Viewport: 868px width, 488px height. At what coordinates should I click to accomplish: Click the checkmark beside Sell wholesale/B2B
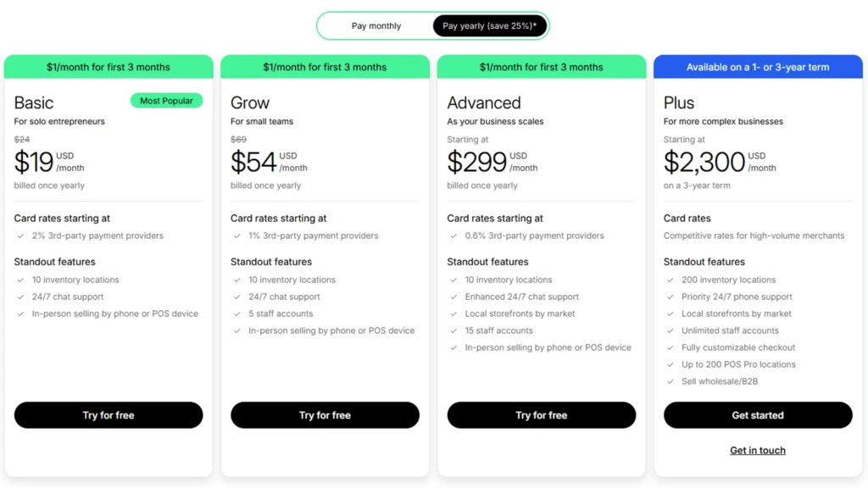670,381
